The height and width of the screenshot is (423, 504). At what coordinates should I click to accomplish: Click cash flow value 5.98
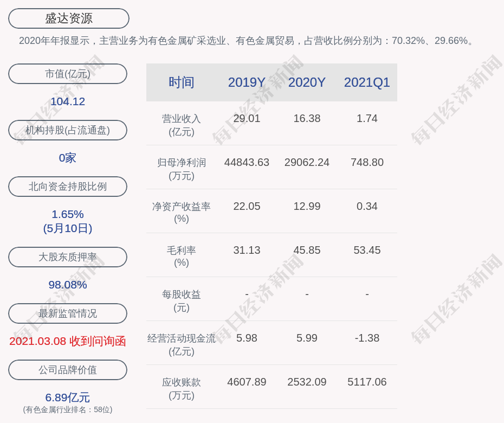click(x=247, y=338)
